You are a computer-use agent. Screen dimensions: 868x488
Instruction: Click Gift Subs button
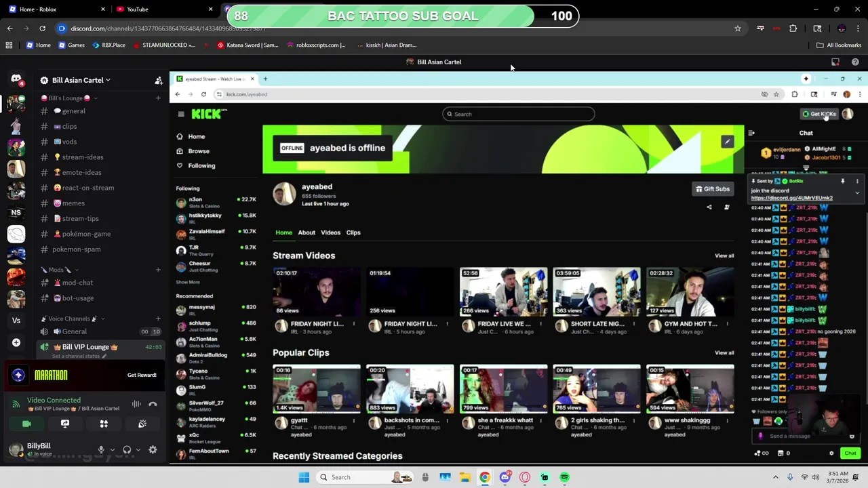pyautogui.click(x=713, y=189)
